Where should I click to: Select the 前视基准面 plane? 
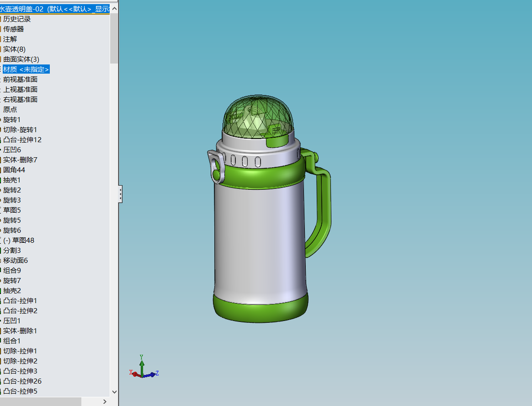[20, 80]
